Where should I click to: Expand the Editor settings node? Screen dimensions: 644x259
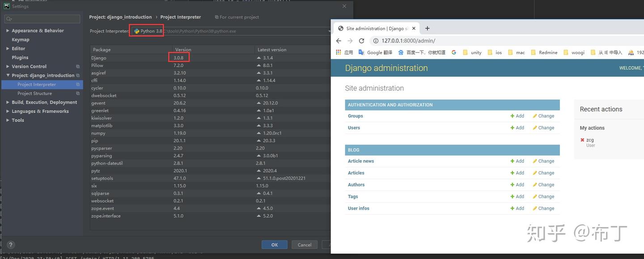pyautogui.click(x=8, y=48)
